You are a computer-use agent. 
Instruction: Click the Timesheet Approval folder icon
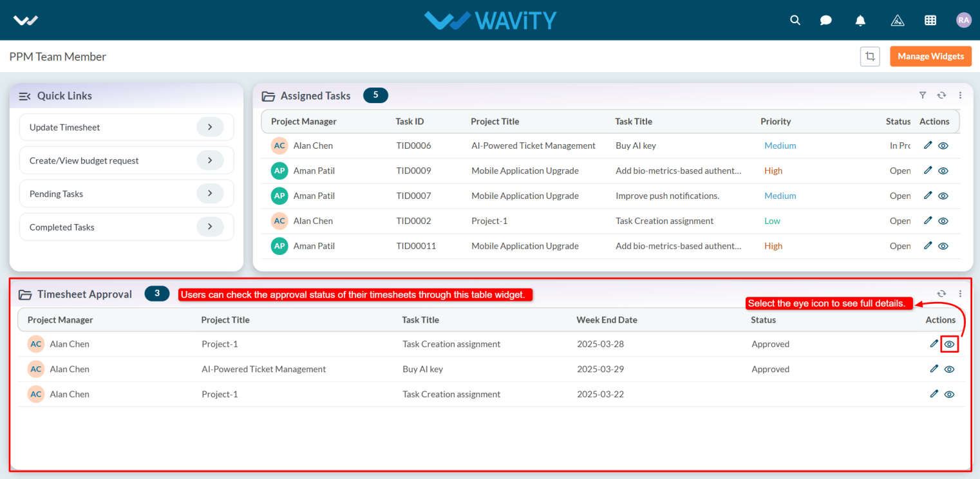(x=25, y=295)
